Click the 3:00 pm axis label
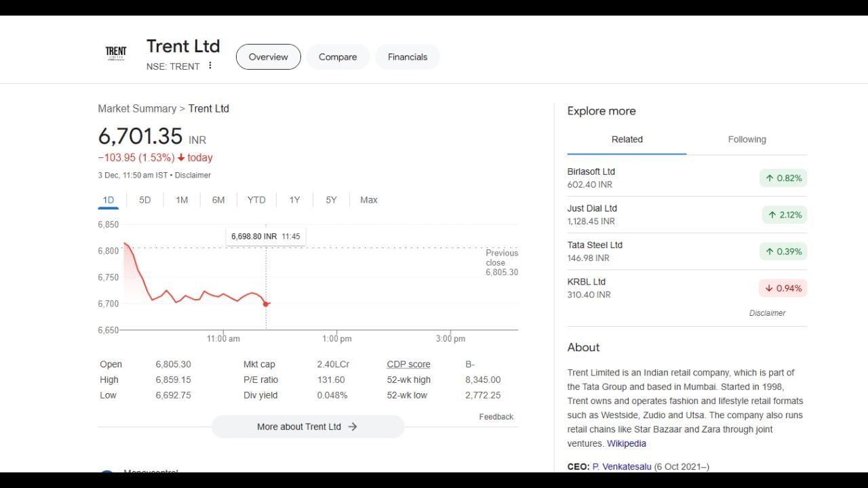The image size is (868, 488). [451, 339]
